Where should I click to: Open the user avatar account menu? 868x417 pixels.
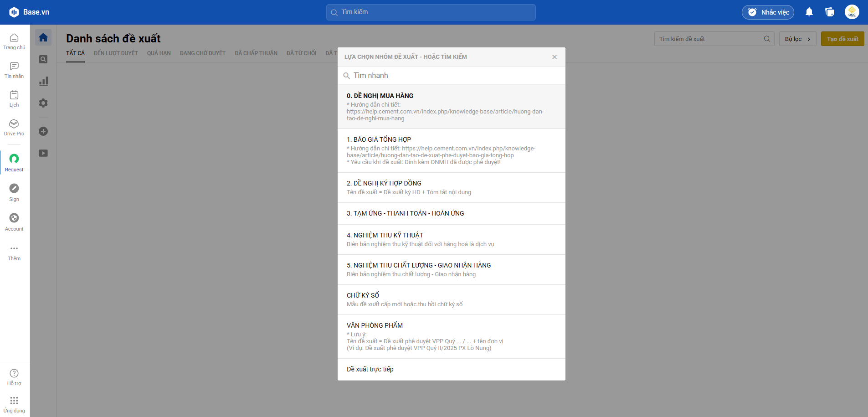[852, 12]
